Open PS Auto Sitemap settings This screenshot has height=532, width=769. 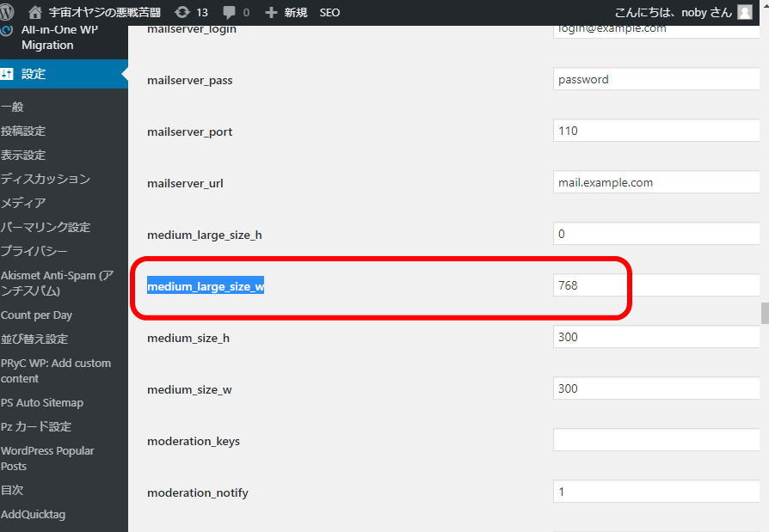click(42, 402)
